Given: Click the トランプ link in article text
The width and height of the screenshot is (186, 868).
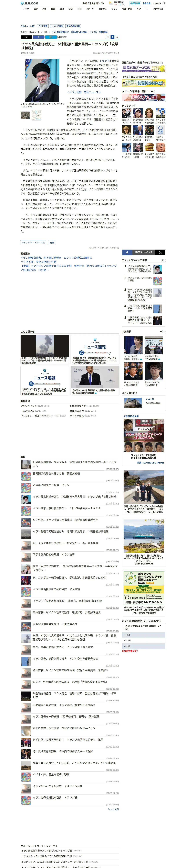Looking at the screenshot, I should tap(104, 61).
